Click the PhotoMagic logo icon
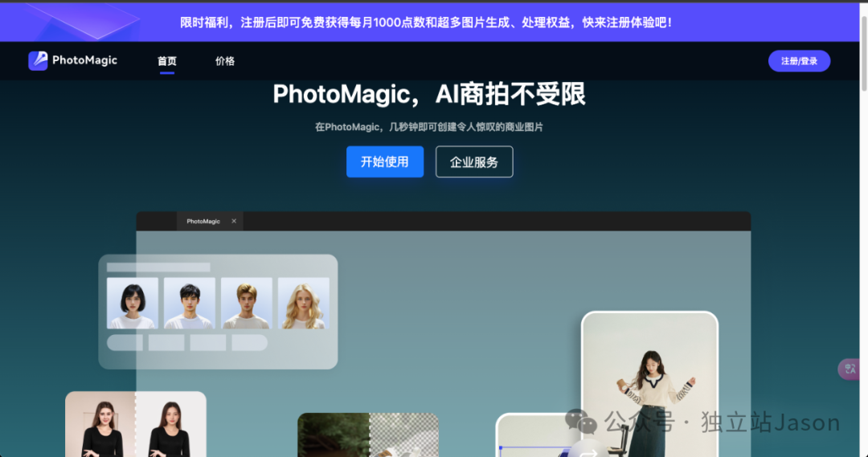 [38, 60]
